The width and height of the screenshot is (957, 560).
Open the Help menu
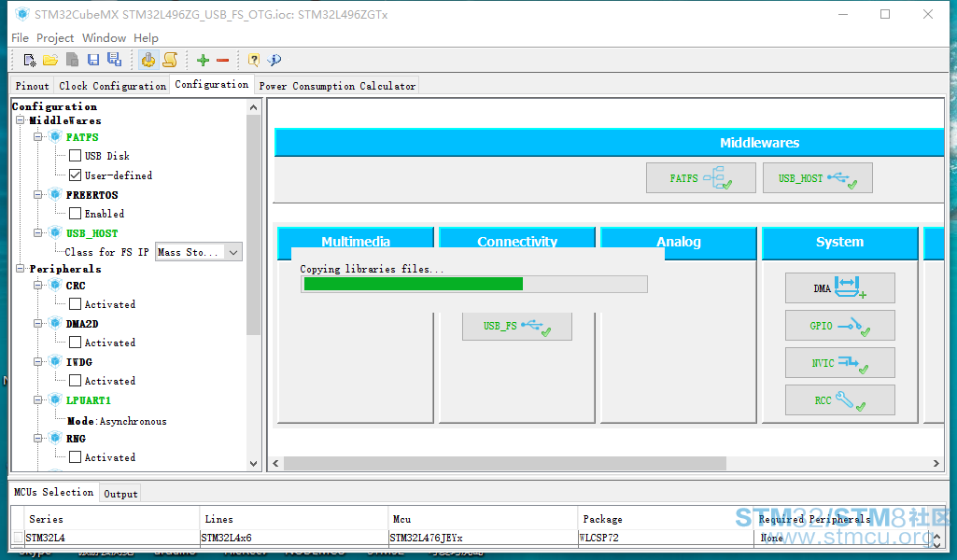click(146, 38)
